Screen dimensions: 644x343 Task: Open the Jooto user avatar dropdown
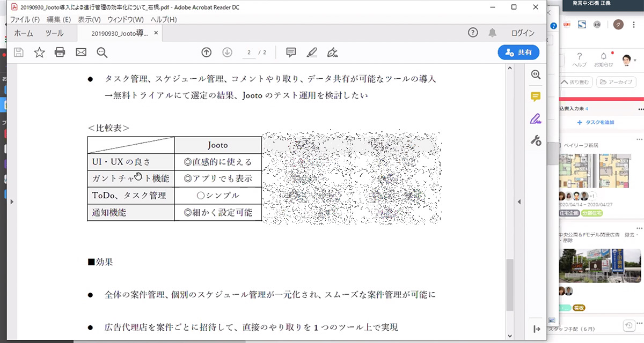(629, 60)
